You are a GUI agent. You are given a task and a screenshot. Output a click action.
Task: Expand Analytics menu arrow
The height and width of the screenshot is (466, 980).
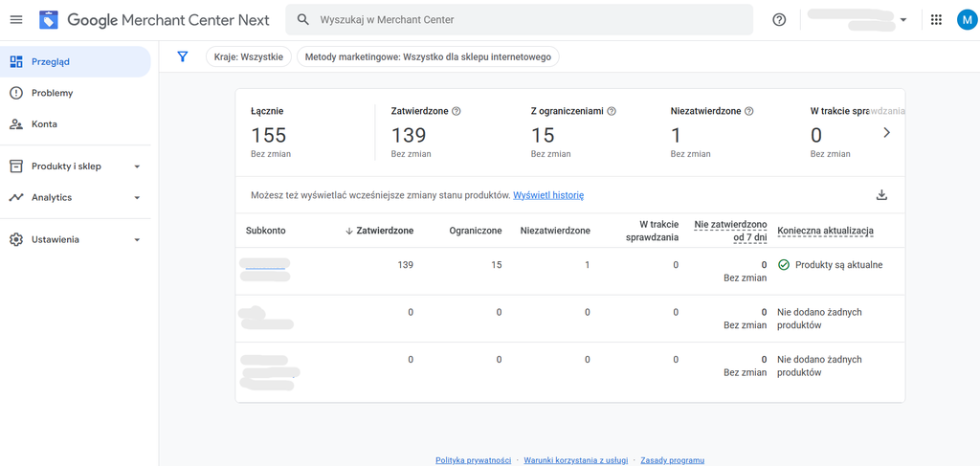pos(138,198)
